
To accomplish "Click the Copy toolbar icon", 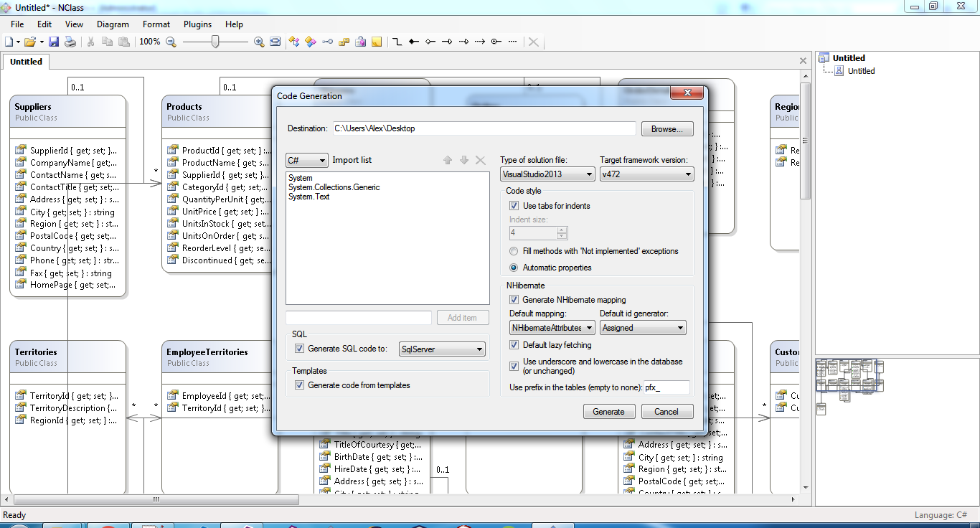I will (x=108, y=42).
